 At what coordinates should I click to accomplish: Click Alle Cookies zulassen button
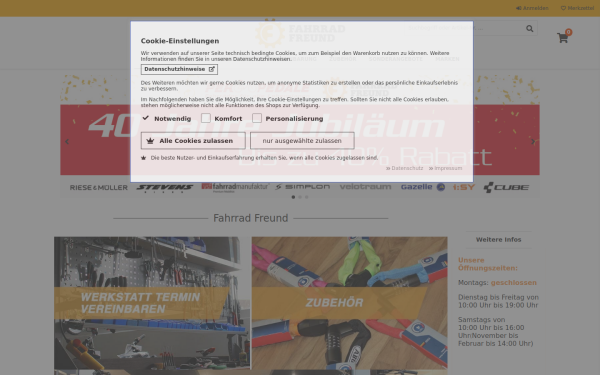[193, 141]
